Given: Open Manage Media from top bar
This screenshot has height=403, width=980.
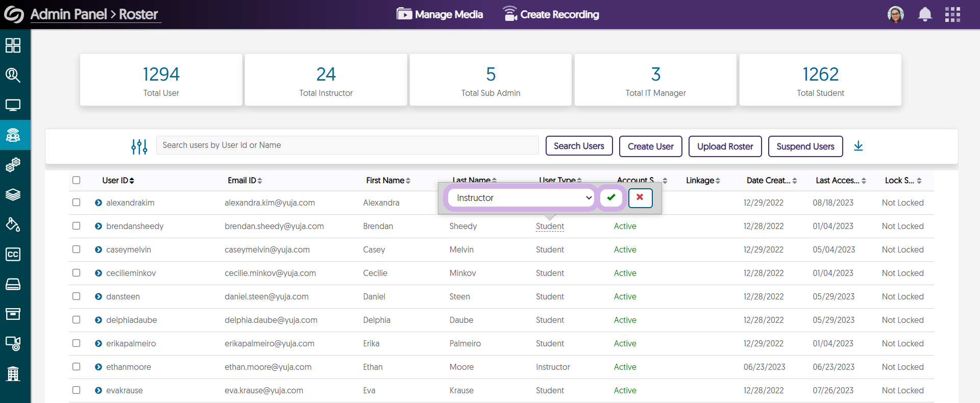Looking at the screenshot, I should (440, 14).
